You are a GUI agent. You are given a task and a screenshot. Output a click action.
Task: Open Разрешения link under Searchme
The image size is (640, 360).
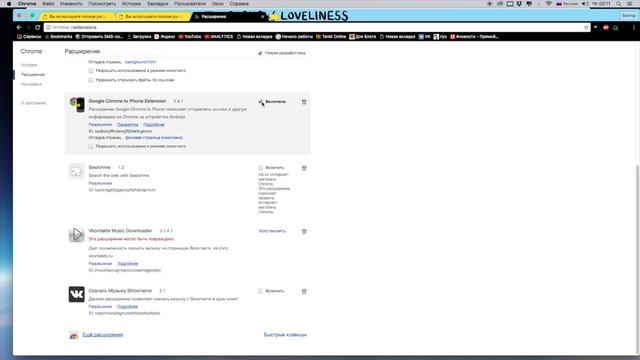coord(100,183)
